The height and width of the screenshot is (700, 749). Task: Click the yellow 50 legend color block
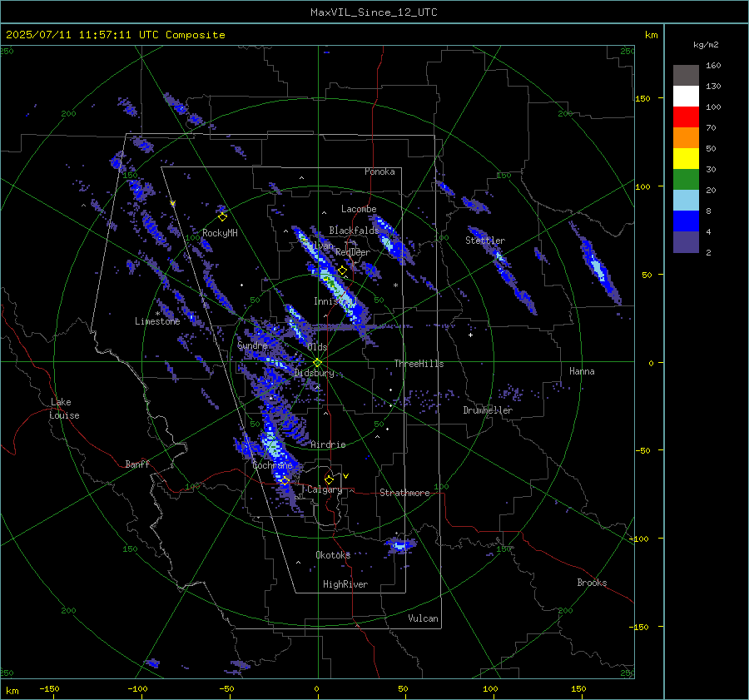[686, 159]
